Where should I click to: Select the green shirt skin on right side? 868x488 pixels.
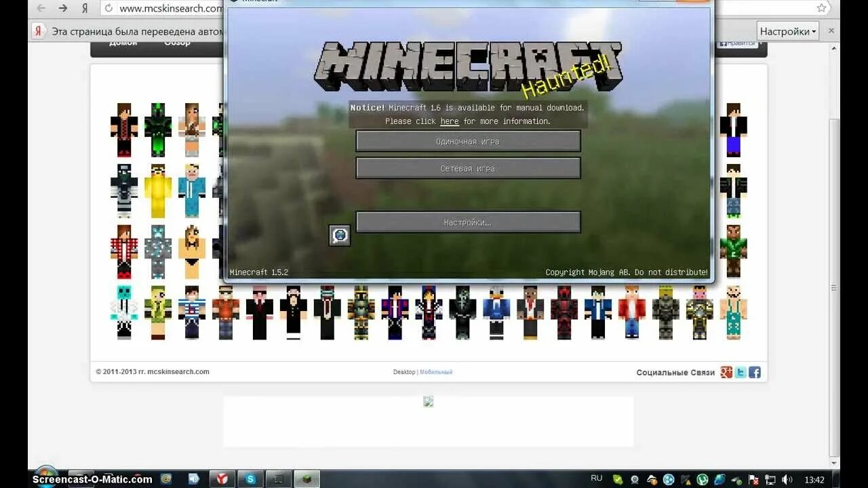pos(734,252)
